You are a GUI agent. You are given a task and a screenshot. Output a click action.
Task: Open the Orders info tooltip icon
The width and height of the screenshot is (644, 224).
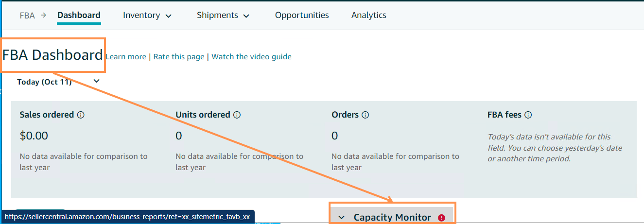(x=366, y=115)
